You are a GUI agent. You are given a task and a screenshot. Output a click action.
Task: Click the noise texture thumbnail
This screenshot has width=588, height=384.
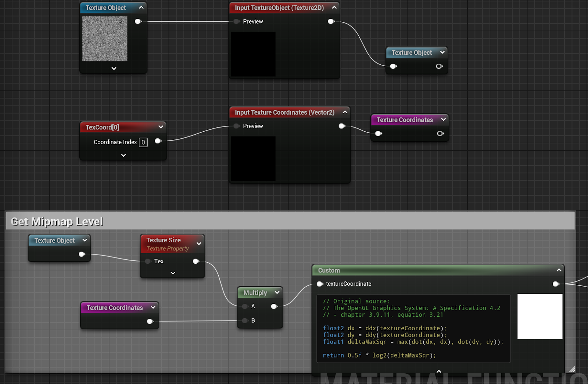click(x=105, y=39)
